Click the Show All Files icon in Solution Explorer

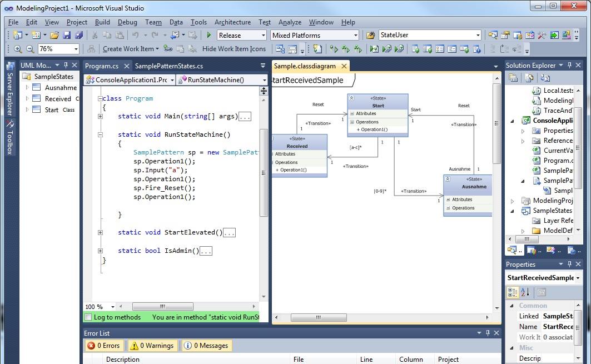pyautogui.click(x=528, y=78)
